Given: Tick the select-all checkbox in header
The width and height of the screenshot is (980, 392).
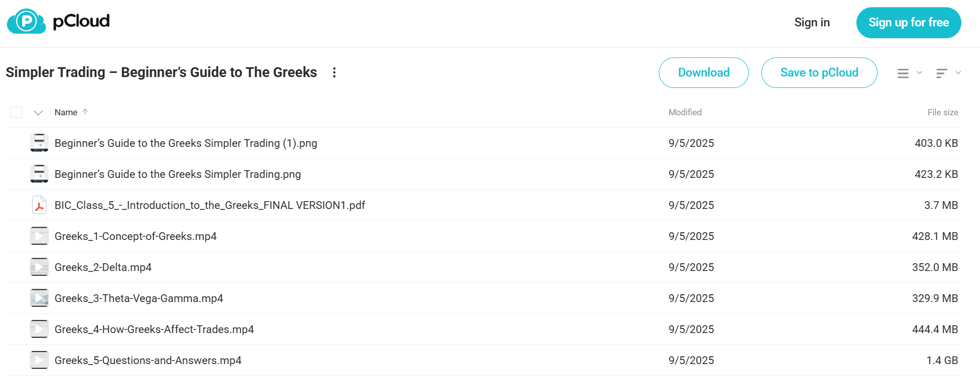Looking at the screenshot, I should click(x=17, y=112).
